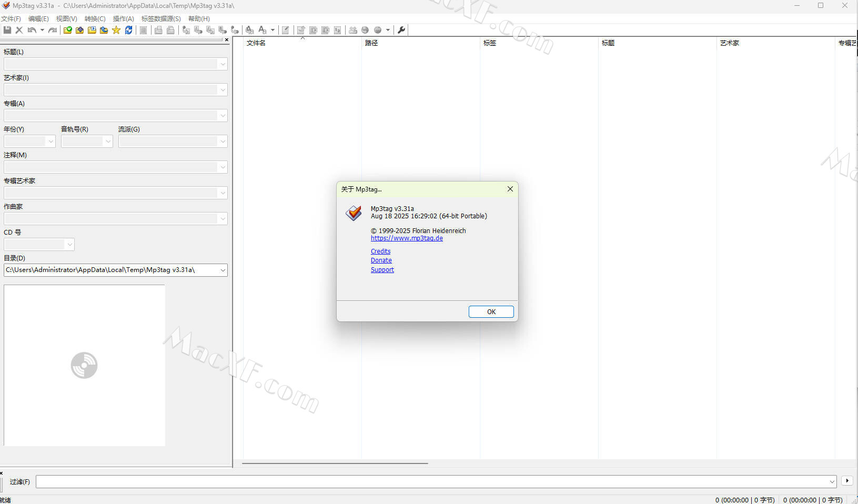Expand the 艺术家(I) artist dropdown
The width and height of the screenshot is (858, 504).
click(223, 90)
